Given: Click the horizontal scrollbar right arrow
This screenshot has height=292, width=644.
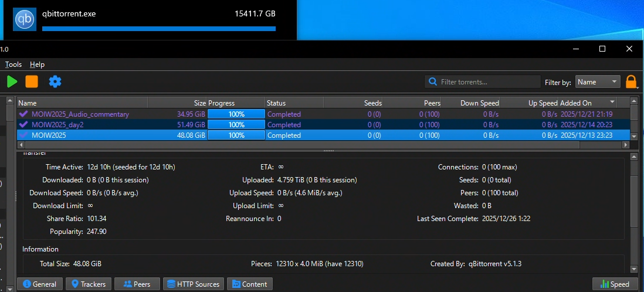Looking at the screenshot, I should [626, 145].
